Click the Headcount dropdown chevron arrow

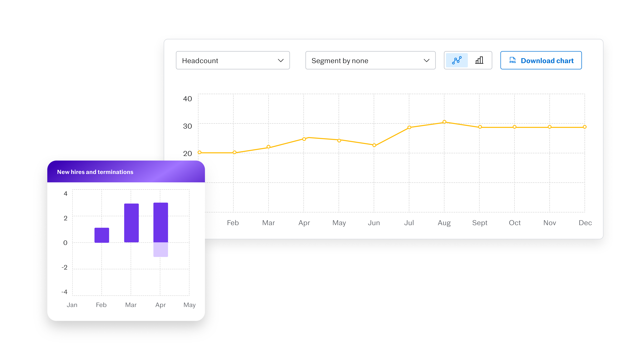(281, 61)
